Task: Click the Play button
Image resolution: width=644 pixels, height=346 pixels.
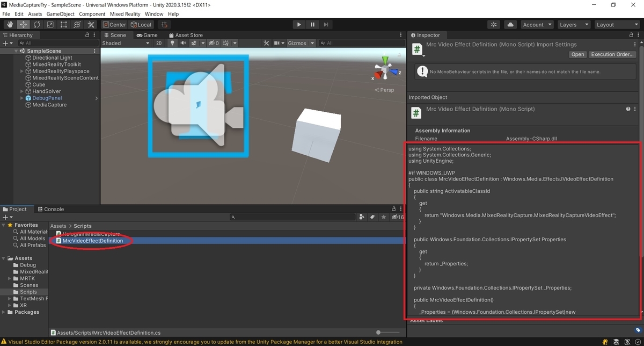Action: (x=299, y=25)
